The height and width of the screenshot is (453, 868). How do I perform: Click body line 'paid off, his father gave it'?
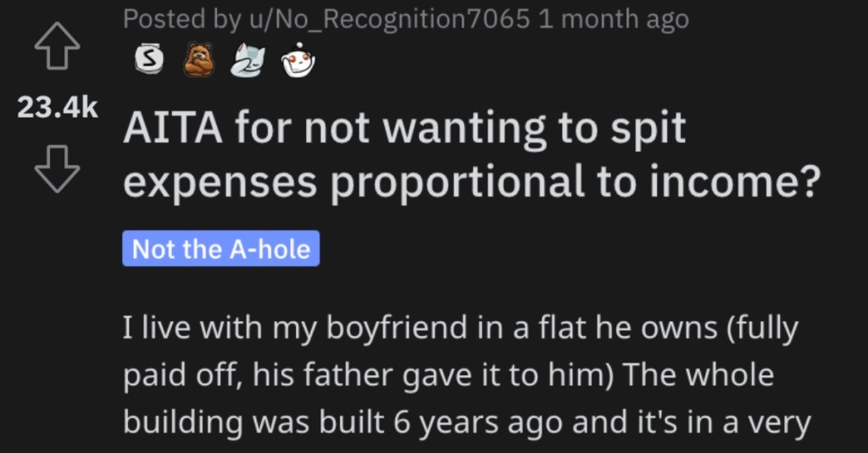(448, 375)
